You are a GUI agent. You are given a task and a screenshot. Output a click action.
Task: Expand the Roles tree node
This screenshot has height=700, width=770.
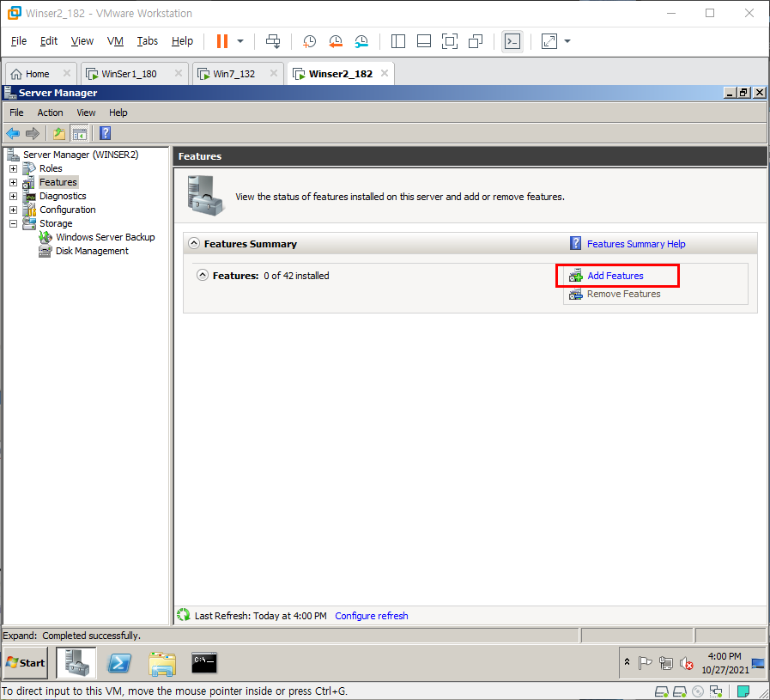pyautogui.click(x=13, y=168)
